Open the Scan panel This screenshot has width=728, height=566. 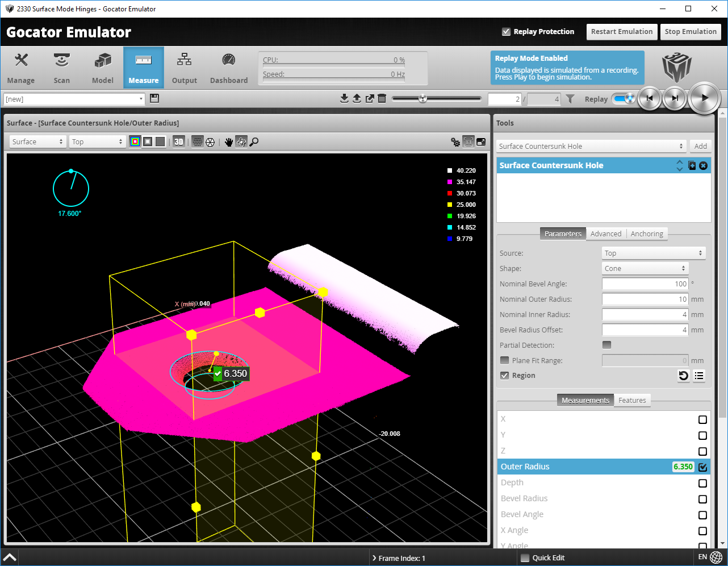61,67
